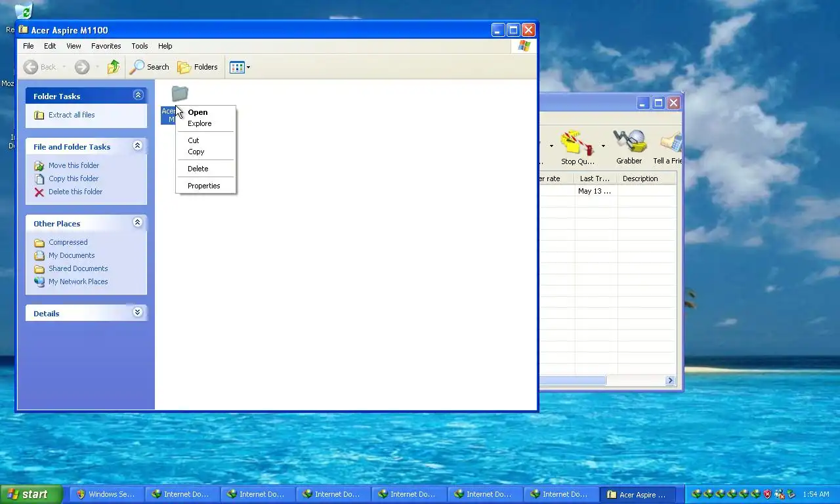Click red security shield tray icon
The width and height of the screenshot is (840, 504).
click(x=768, y=494)
